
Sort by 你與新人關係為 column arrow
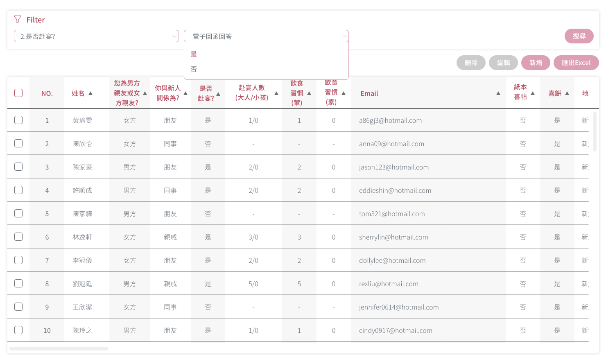[x=185, y=93]
